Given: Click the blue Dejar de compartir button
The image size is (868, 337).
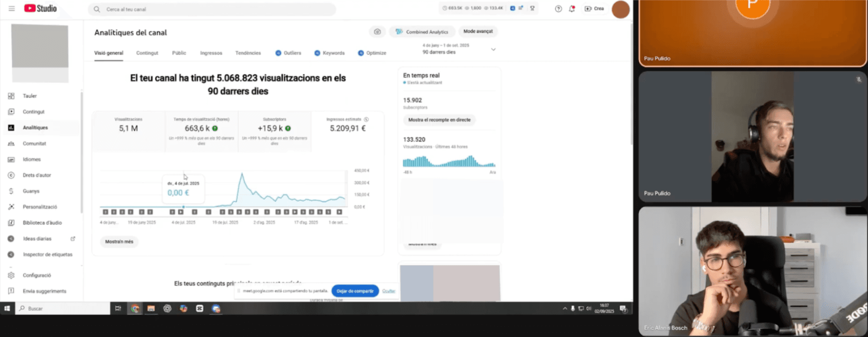Looking at the screenshot, I should click(355, 291).
